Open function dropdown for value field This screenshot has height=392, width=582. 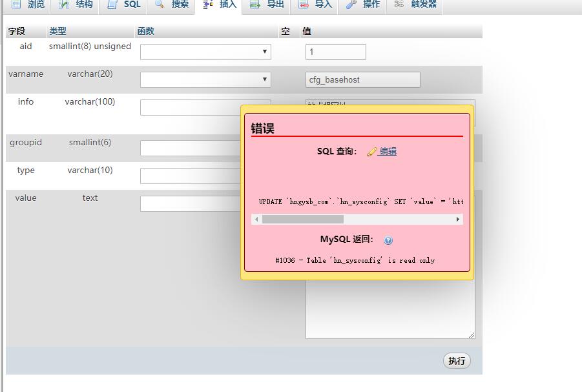coord(191,204)
